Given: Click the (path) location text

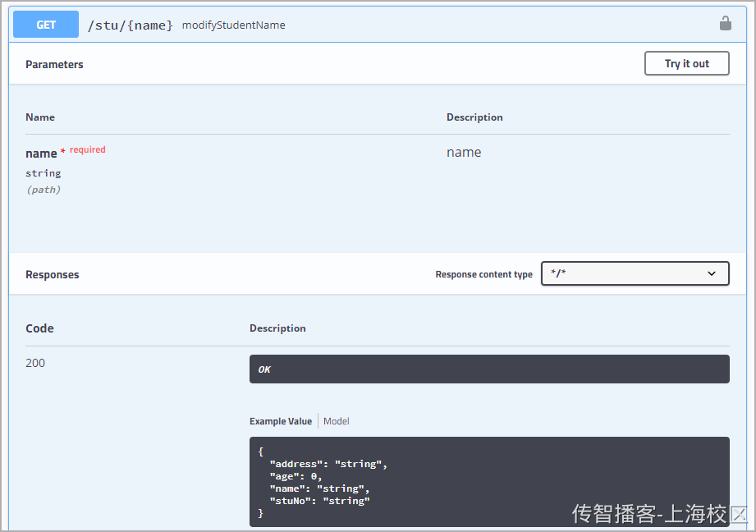Looking at the screenshot, I should click(x=44, y=190).
